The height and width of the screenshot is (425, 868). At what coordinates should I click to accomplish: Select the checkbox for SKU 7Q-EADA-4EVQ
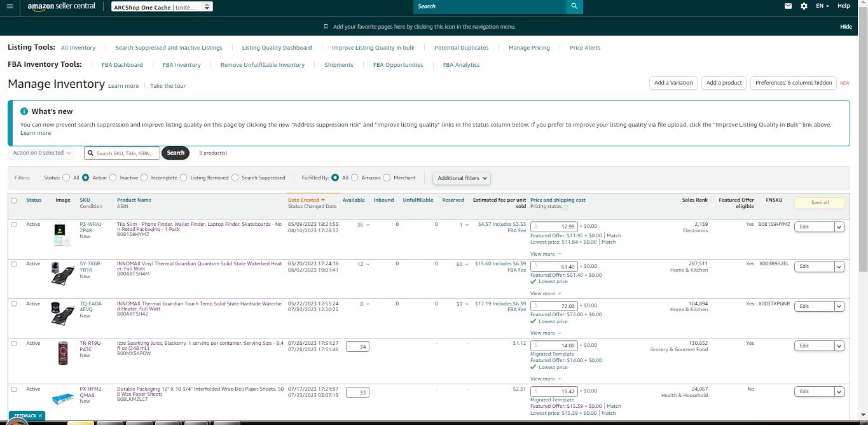[14, 304]
